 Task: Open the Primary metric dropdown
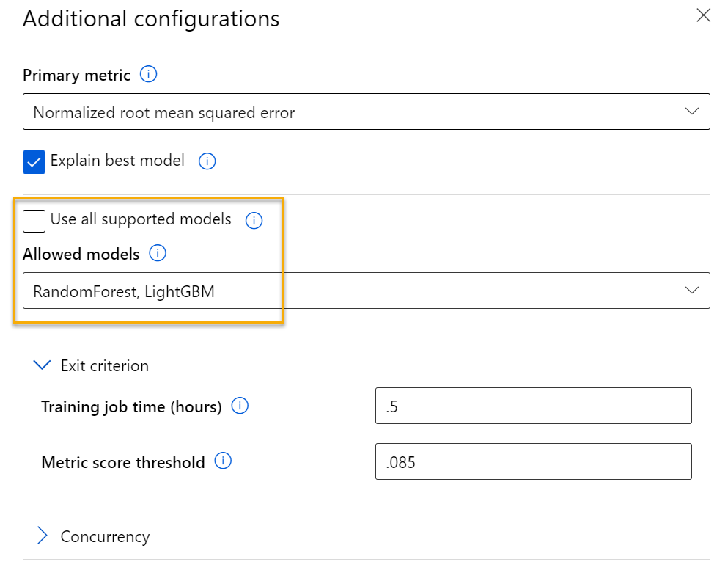(367, 112)
